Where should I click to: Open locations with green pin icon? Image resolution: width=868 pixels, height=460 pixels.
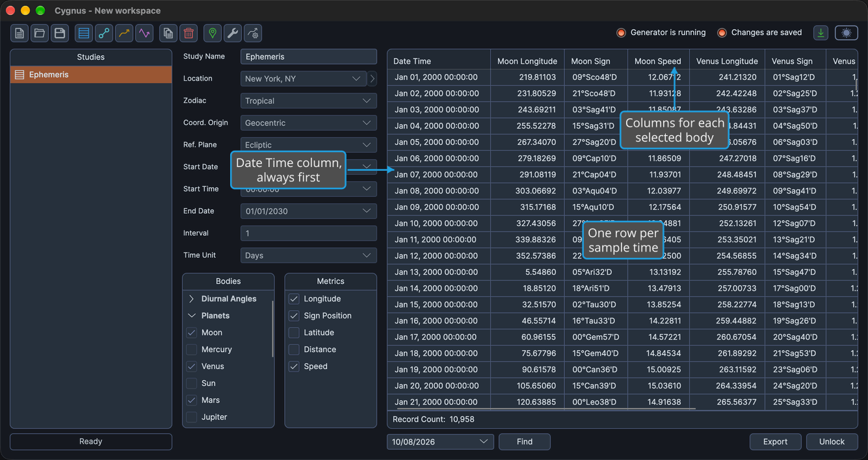pyautogui.click(x=213, y=33)
